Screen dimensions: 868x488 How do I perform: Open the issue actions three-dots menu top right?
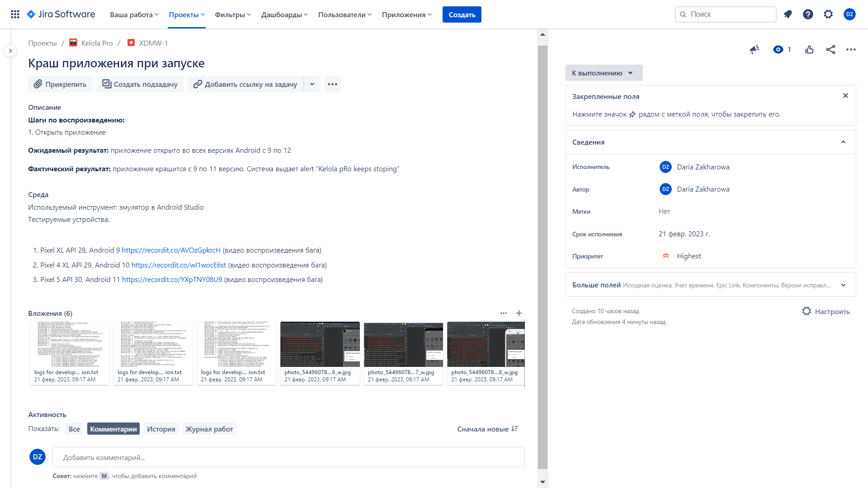851,50
